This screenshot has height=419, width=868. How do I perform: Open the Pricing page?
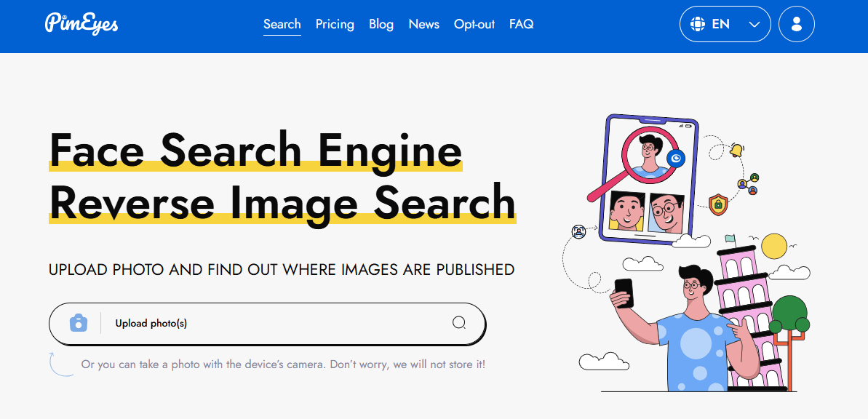click(335, 24)
